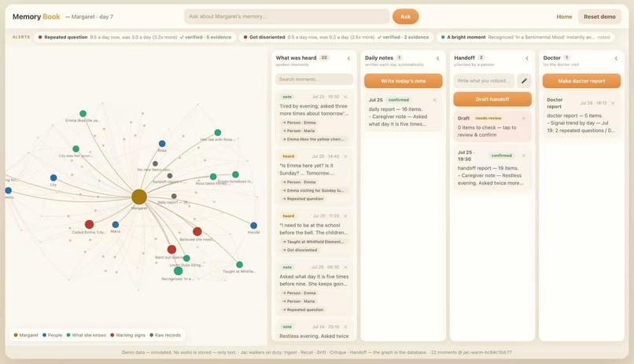
Task: Select the green Loves Duke Elling... node
Action: [x=186, y=258]
